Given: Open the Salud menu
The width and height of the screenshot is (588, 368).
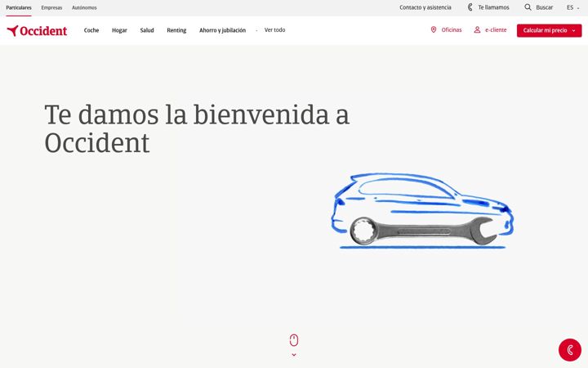Looking at the screenshot, I should tap(147, 30).
